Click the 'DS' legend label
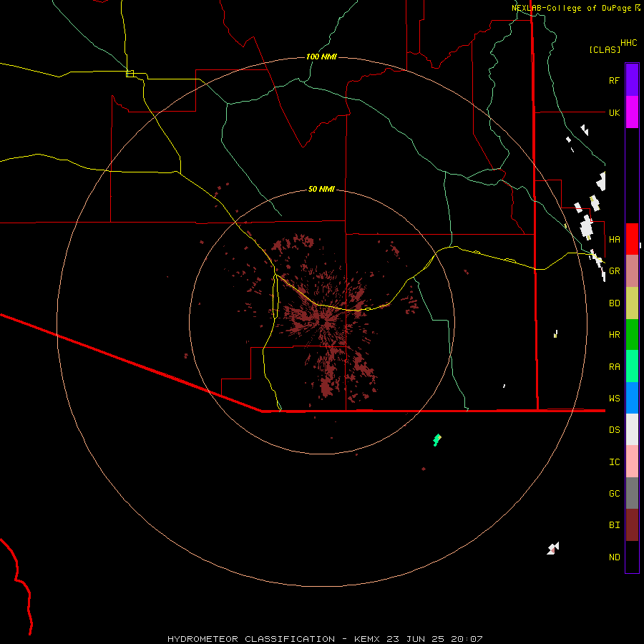Screen dimensions: 644x644 click(614, 430)
